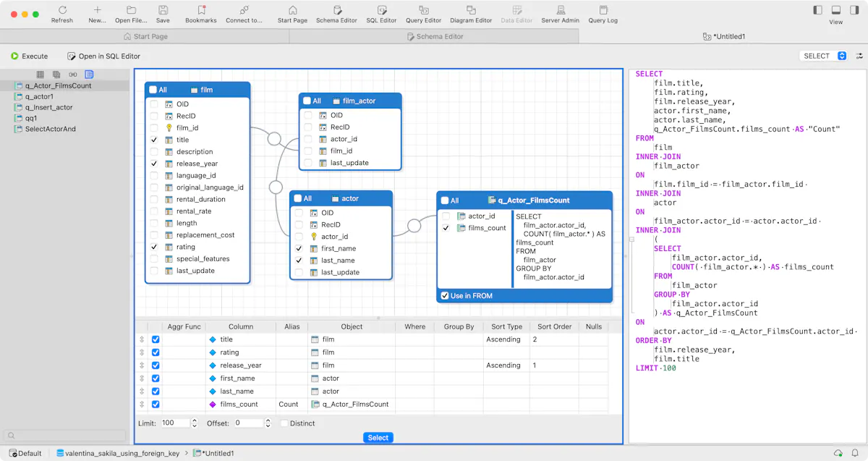
Task: Click the Default status bar item
Action: (x=25, y=454)
